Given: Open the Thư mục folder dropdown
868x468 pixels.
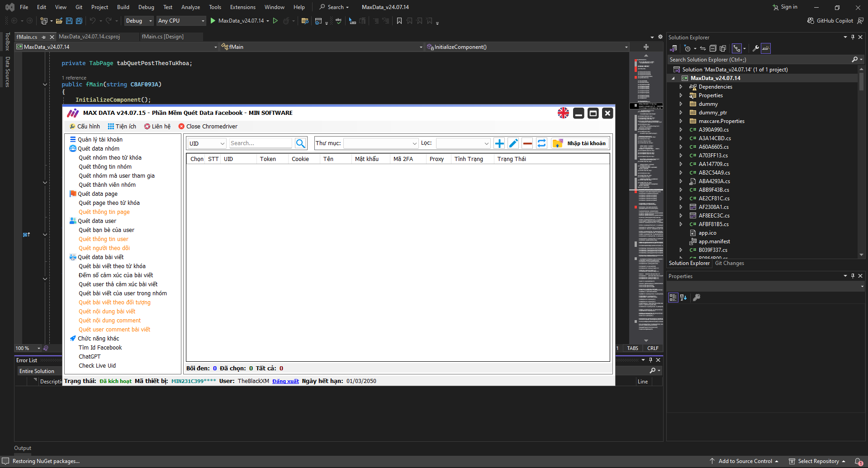Looking at the screenshot, I should (x=381, y=143).
